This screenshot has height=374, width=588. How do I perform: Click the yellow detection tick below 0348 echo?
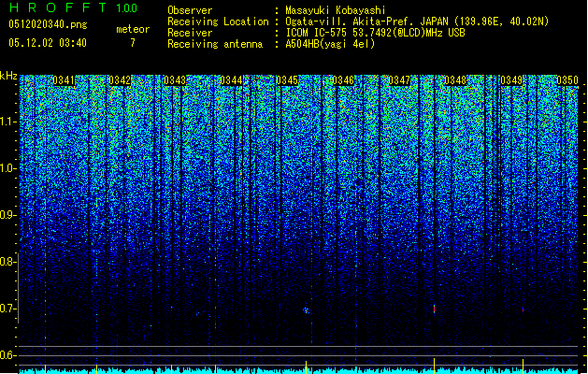[435, 365]
